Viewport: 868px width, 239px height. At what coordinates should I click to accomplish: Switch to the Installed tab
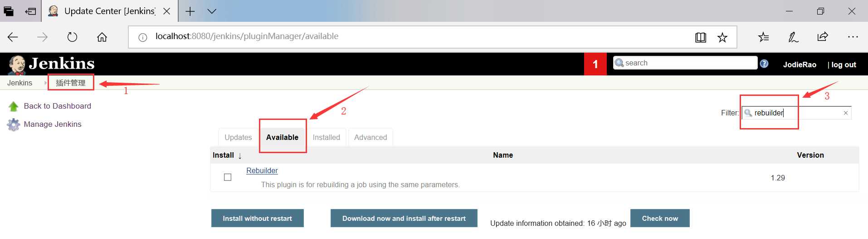pos(326,137)
